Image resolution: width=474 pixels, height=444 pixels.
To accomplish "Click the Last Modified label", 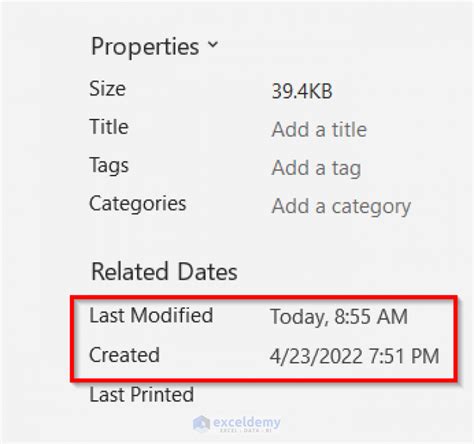I will point(151,315).
